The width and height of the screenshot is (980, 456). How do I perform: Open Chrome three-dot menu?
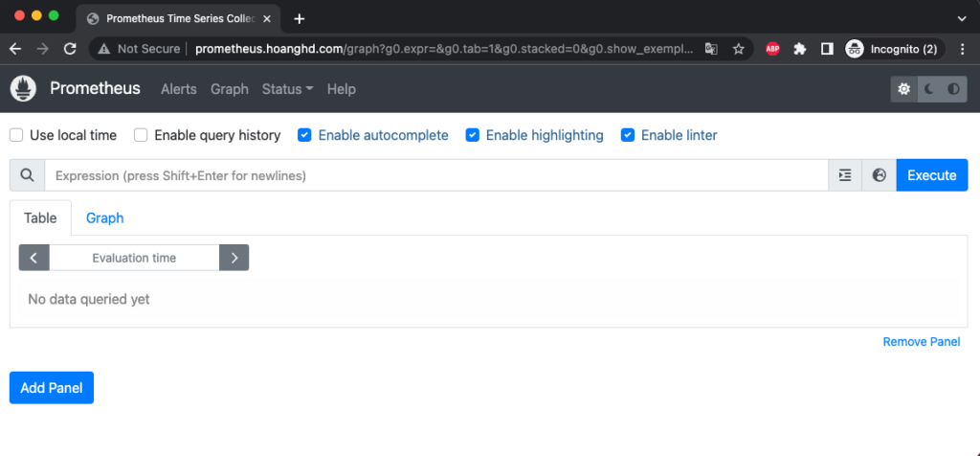point(963,49)
